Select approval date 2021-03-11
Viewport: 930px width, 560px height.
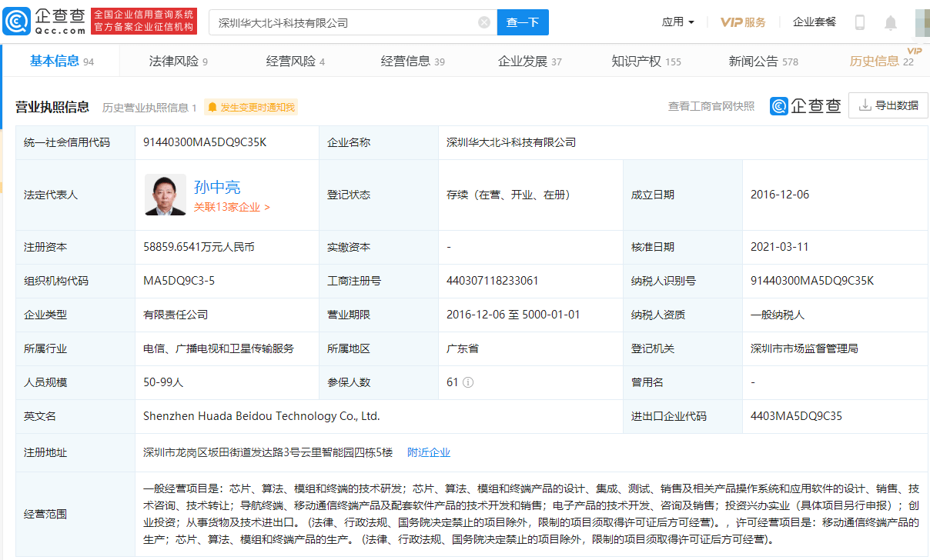coord(780,247)
